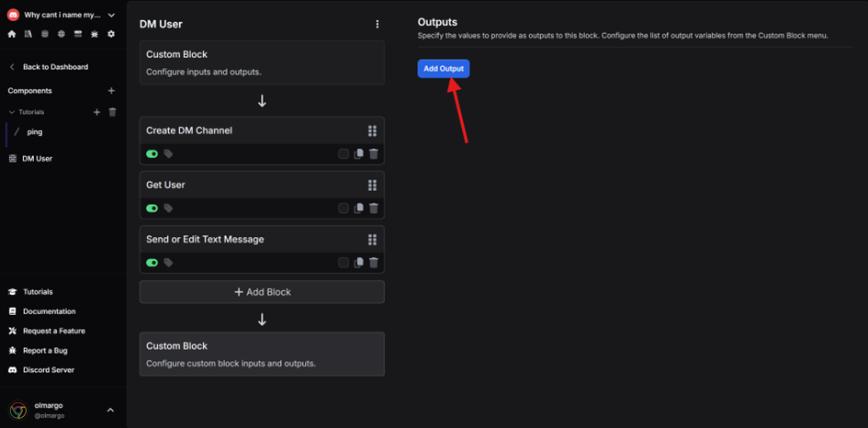Open the DM User three-dot menu
This screenshot has height=428, width=868.
tap(378, 25)
